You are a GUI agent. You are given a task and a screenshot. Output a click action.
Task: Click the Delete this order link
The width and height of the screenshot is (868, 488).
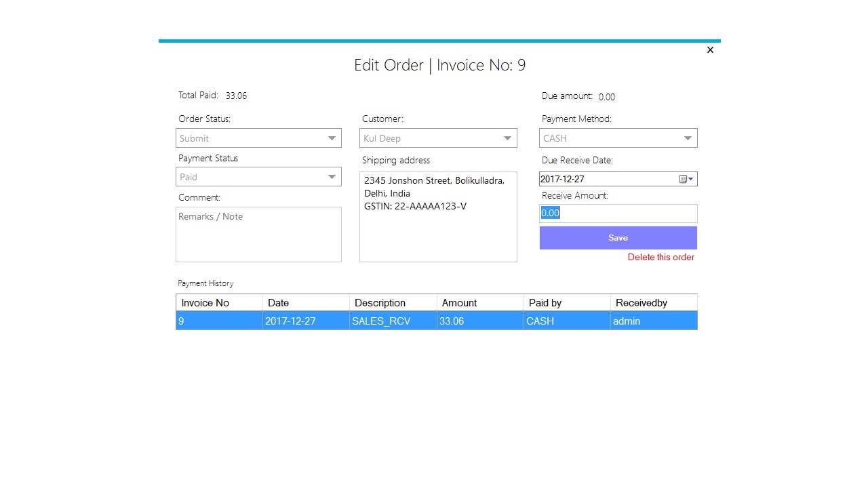(x=660, y=258)
